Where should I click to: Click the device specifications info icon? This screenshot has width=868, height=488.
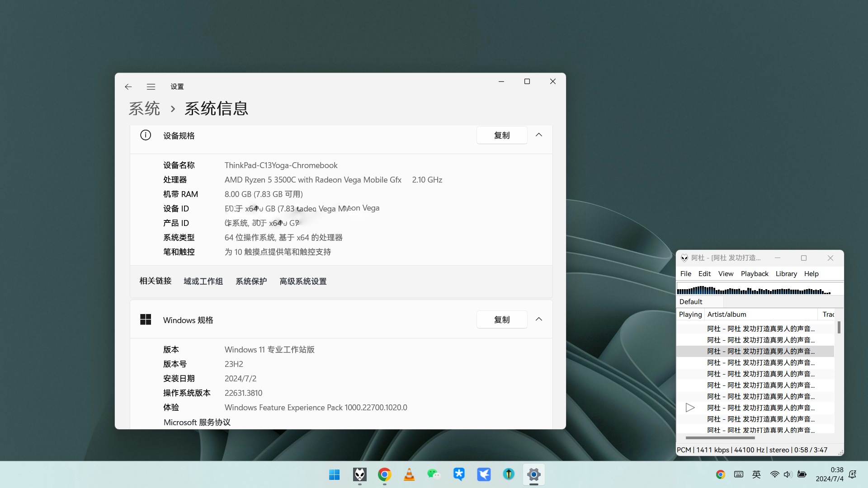click(x=146, y=135)
